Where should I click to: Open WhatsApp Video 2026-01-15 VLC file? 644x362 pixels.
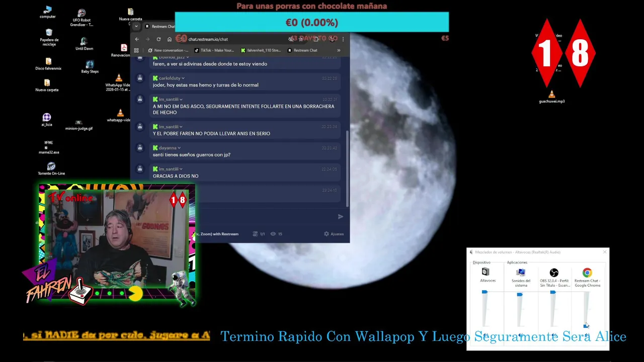click(118, 83)
